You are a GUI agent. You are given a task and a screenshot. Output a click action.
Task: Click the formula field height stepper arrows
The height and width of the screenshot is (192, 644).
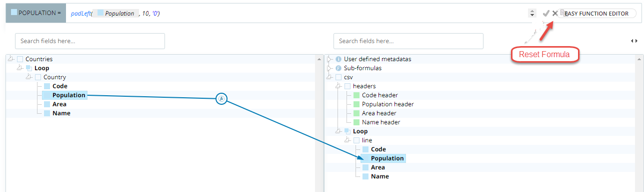(x=532, y=13)
